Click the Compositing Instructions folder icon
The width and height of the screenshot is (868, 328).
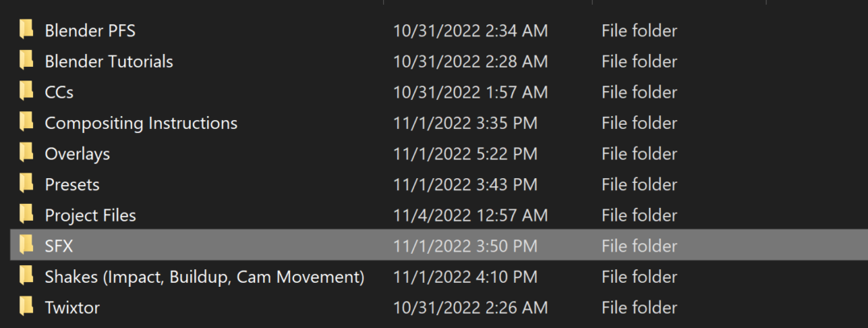(27, 122)
